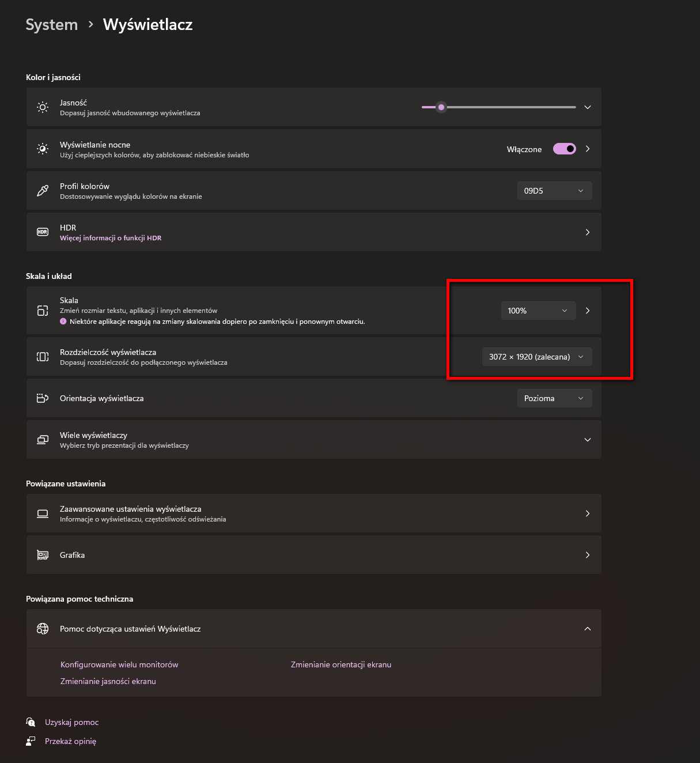Expand the Wiele wyświetlaczy section
The width and height of the screenshot is (700, 763).
[x=588, y=440]
